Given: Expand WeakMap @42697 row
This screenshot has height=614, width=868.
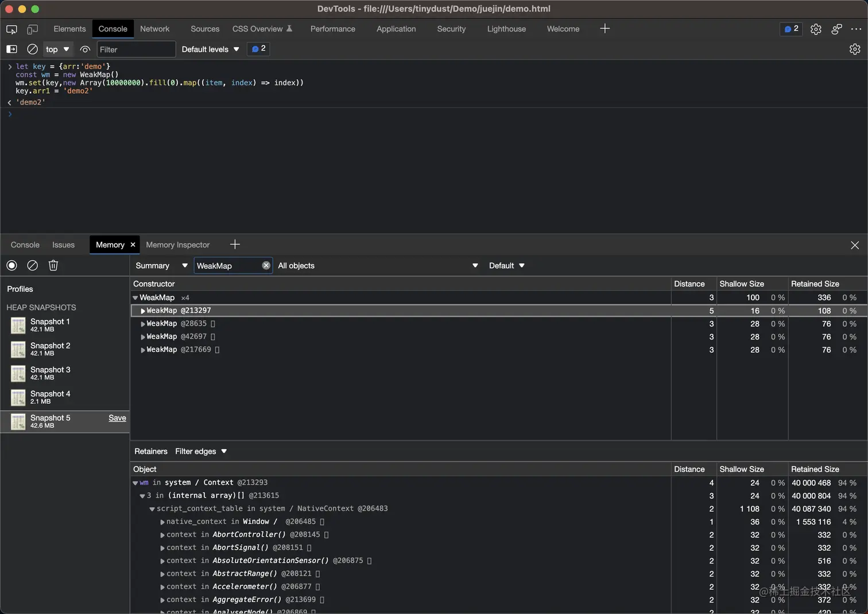Looking at the screenshot, I should (143, 337).
